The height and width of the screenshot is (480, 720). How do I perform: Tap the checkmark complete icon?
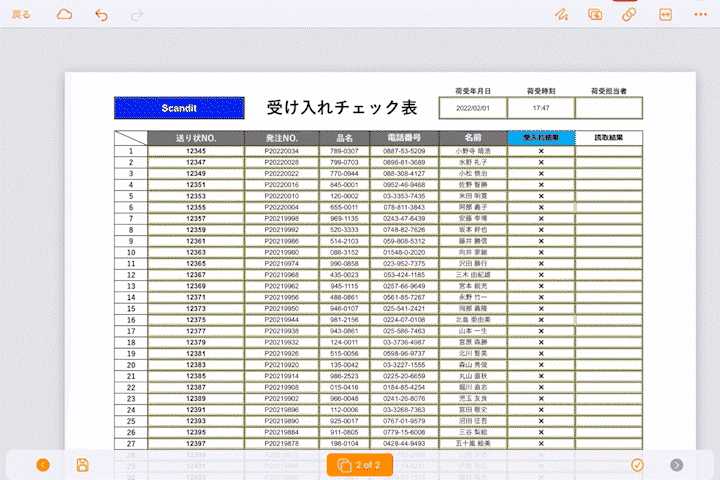click(x=637, y=465)
